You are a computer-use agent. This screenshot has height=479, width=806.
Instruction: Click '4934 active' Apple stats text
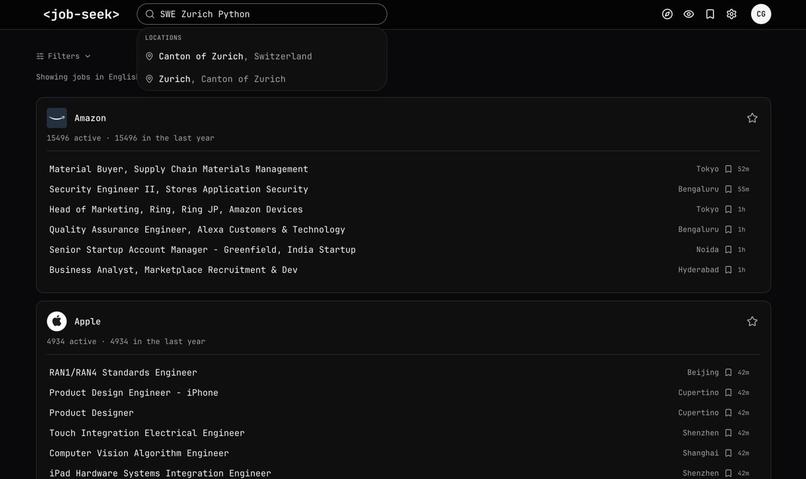coord(71,342)
